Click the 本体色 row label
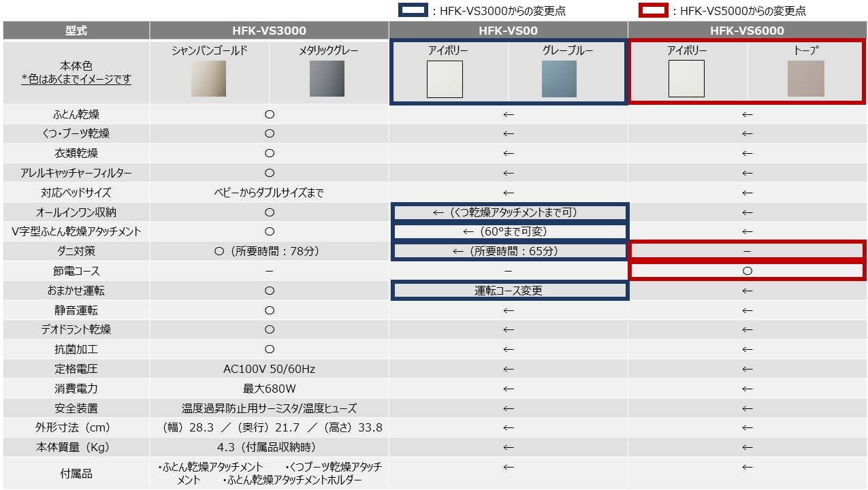This screenshot has height=490, width=868. point(76,67)
